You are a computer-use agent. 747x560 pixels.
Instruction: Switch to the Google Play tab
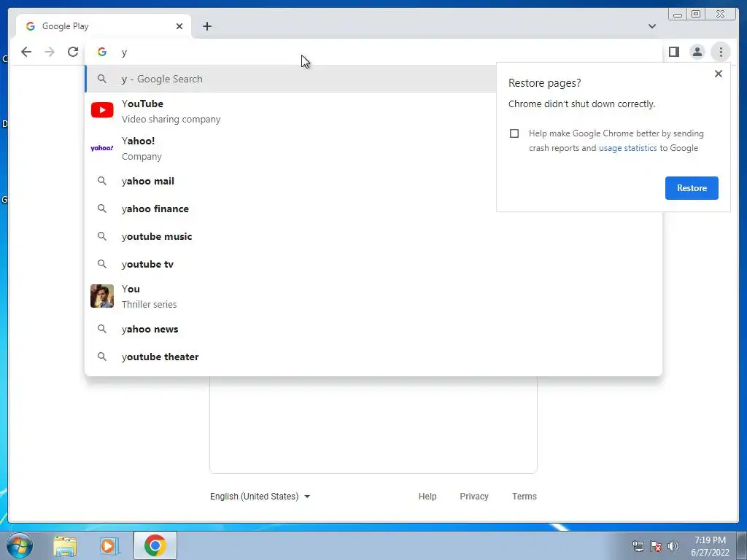[104, 26]
